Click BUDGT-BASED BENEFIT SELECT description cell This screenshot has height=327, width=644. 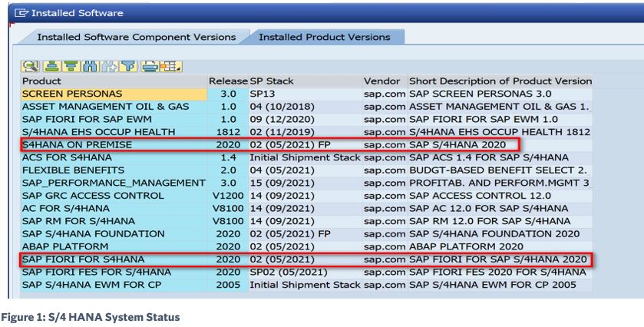(x=500, y=170)
